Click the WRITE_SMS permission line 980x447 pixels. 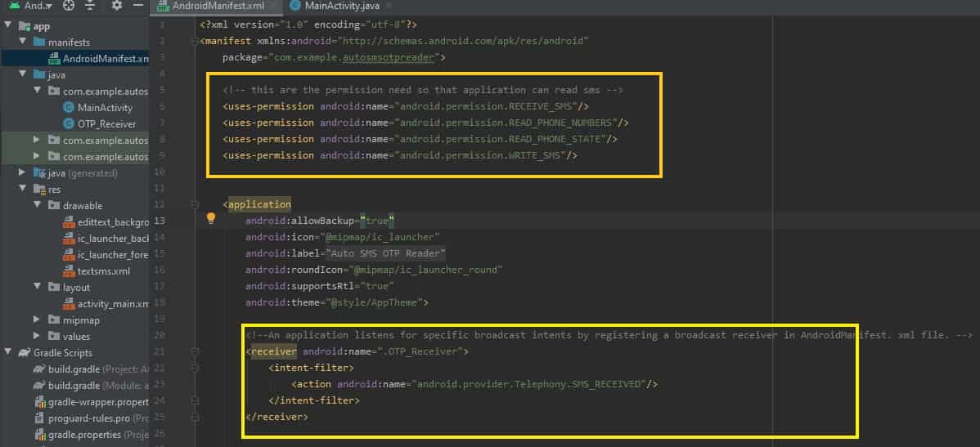(400, 154)
